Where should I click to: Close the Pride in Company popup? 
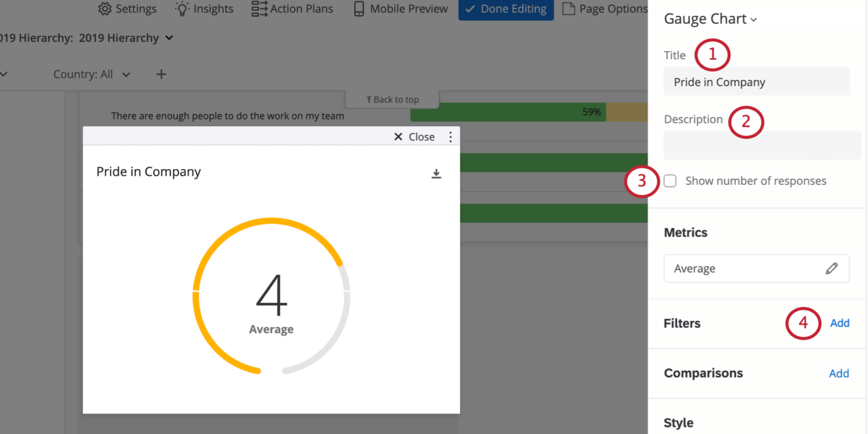click(414, 136)
